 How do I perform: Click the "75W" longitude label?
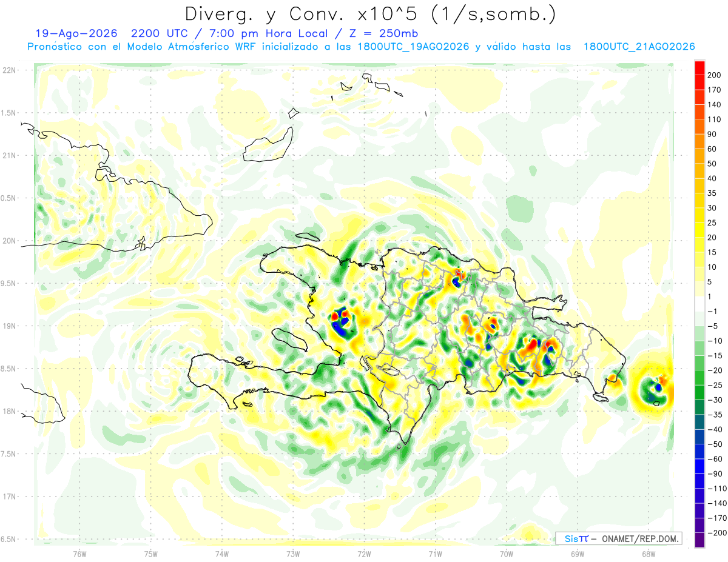click(x=151, y=554)
